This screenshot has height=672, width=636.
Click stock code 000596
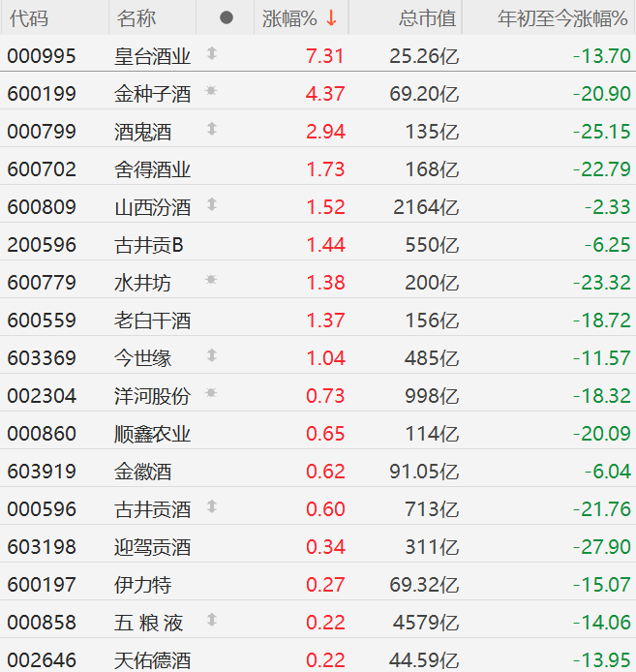[x=42, y=509]
